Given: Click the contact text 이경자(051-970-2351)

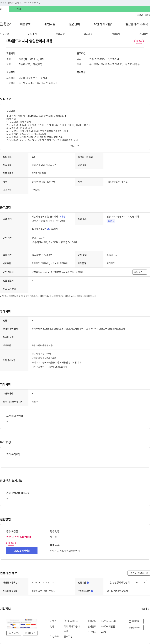Looking at the screenshot, I should [x=43, y=591].
